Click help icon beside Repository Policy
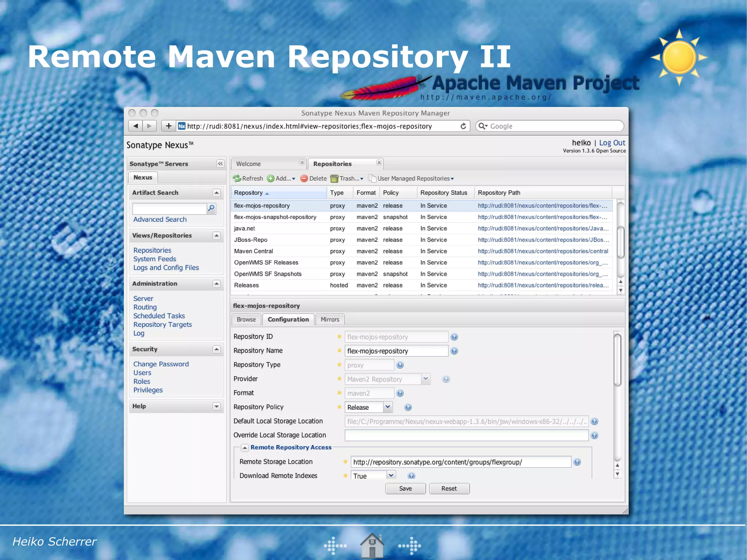The height and width of the screenshot is (560, 747). click(408, 408)
